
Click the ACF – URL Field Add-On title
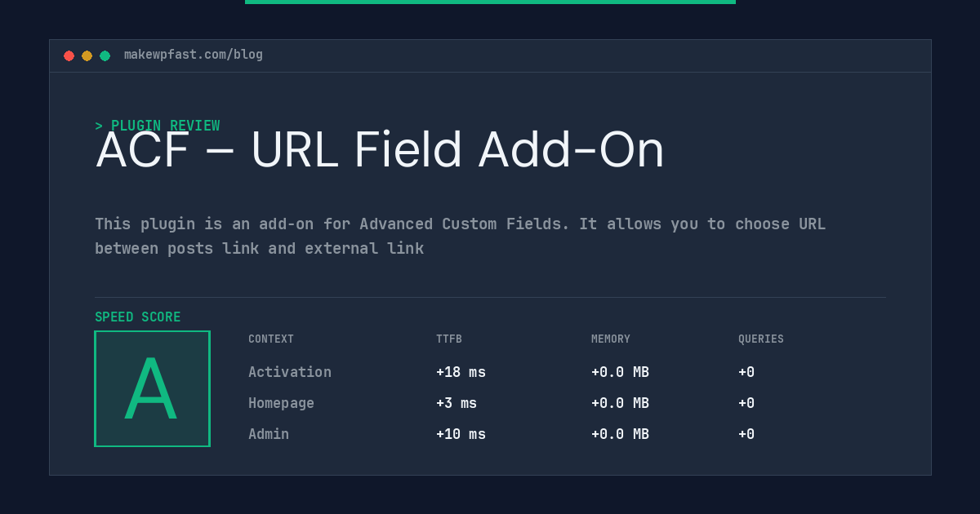[x=380, y=149]
